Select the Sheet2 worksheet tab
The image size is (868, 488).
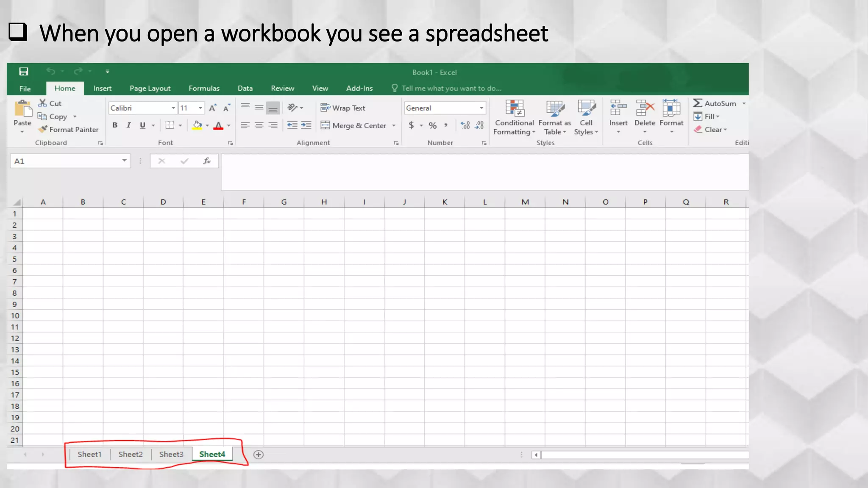[130, 454]
